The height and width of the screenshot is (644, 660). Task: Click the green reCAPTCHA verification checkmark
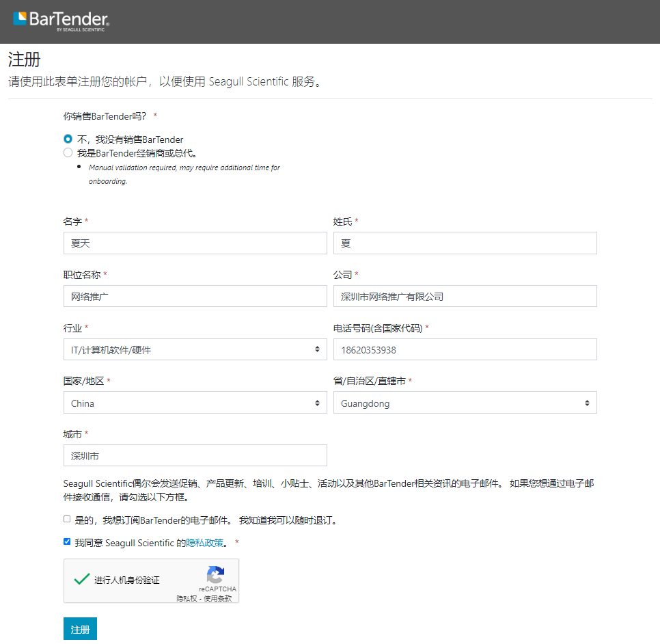pos(82,579)
